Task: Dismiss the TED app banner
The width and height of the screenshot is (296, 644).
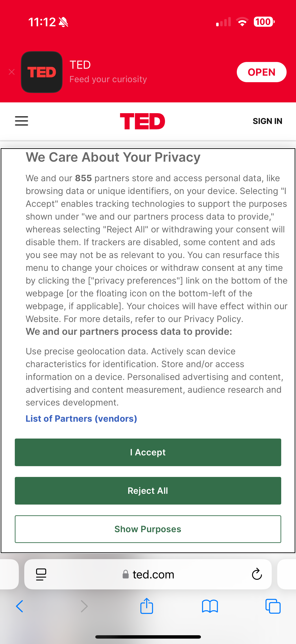Action: click(x=11, y=72)
